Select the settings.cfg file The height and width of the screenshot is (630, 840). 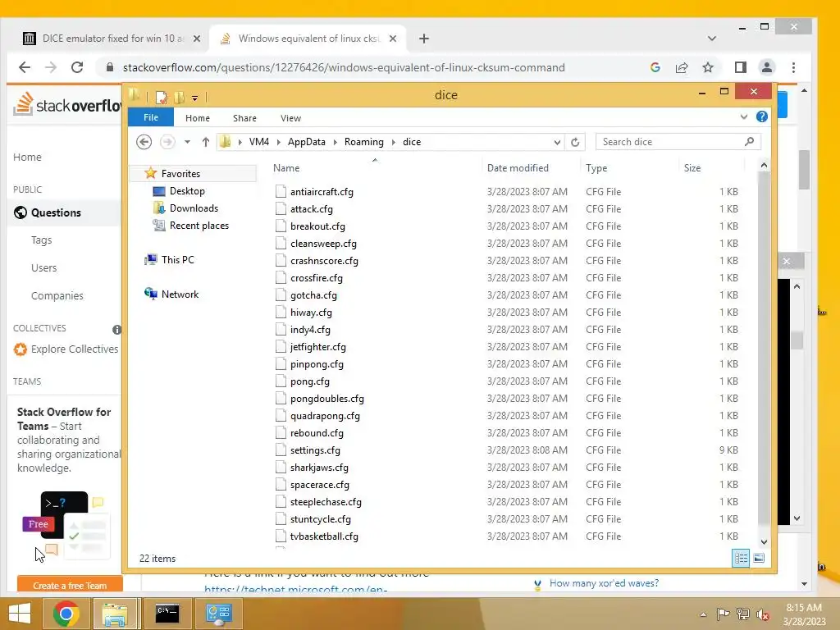[x=315, y=450]
